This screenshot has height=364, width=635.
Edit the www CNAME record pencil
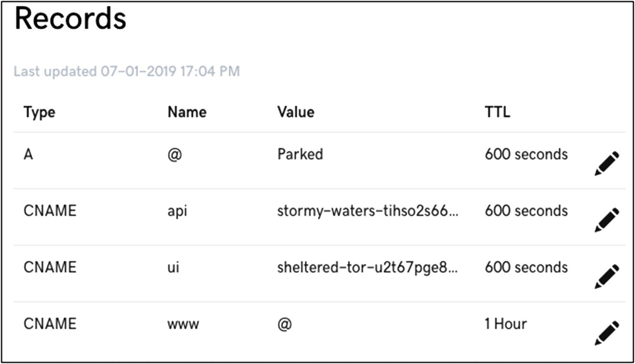(x=606, y=332)
